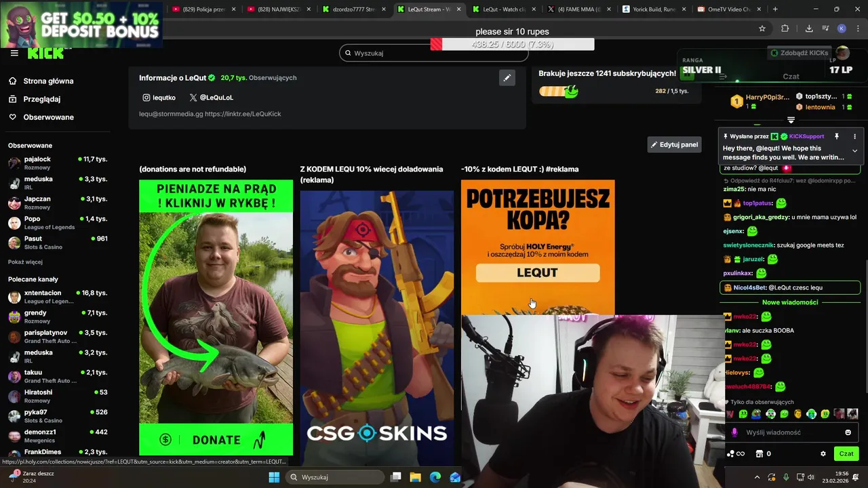The height and width of the screenshot is (488, 868).
Task: Open Hiratoshi recommended channel
Action: [x=58, y=396]
